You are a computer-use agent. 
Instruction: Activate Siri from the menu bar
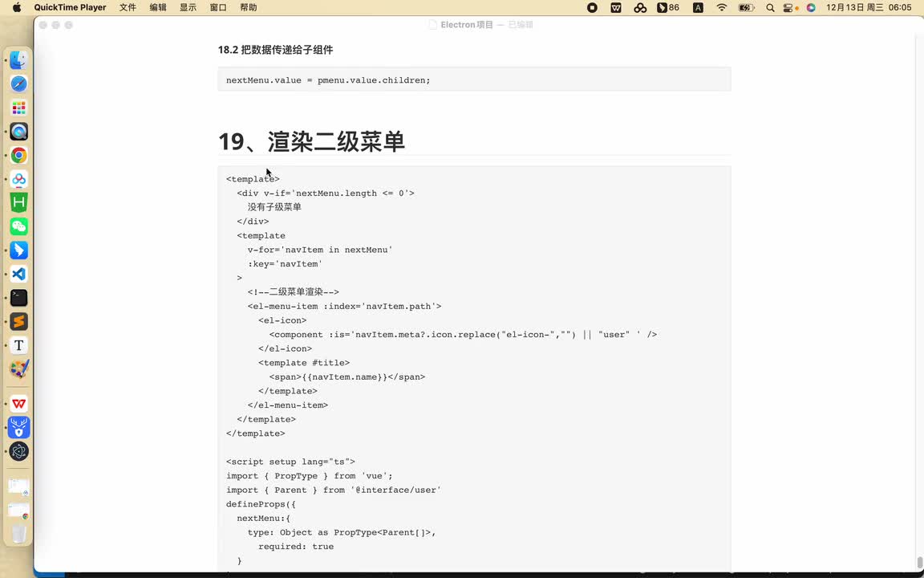tap(811, 8)
